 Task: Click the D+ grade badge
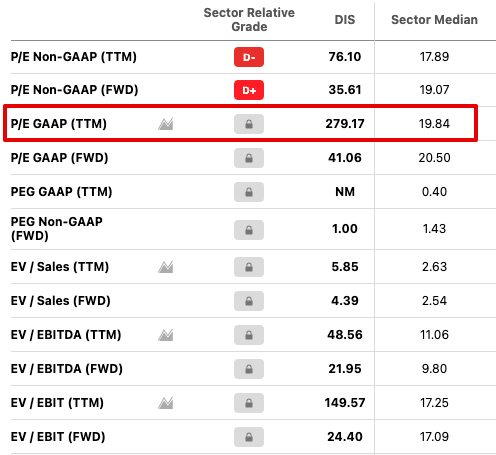[249, 90]
